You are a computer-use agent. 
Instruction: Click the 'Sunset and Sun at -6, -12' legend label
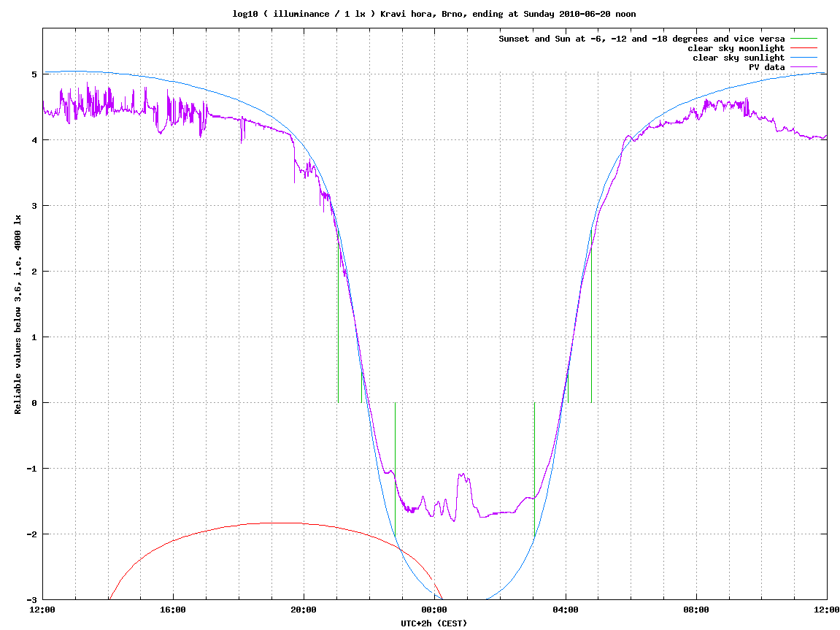tap(641, 39)
